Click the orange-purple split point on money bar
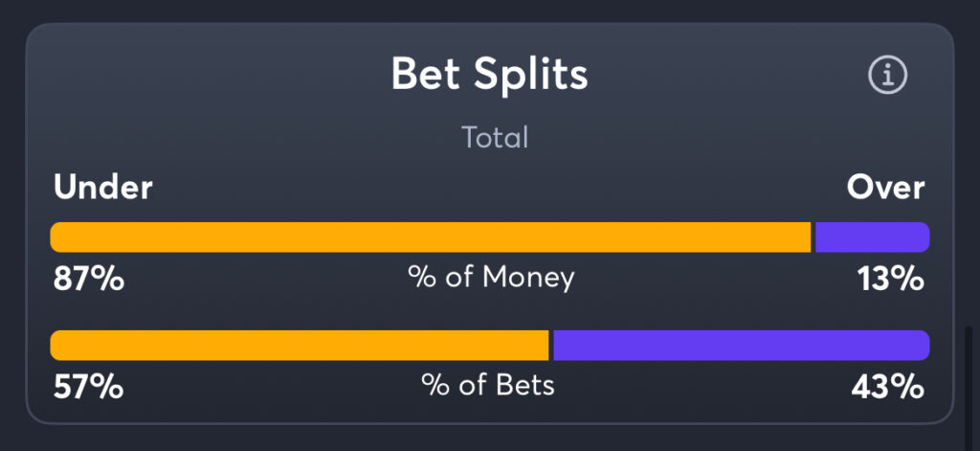The image size is (980, 451). tap(813, 237)
